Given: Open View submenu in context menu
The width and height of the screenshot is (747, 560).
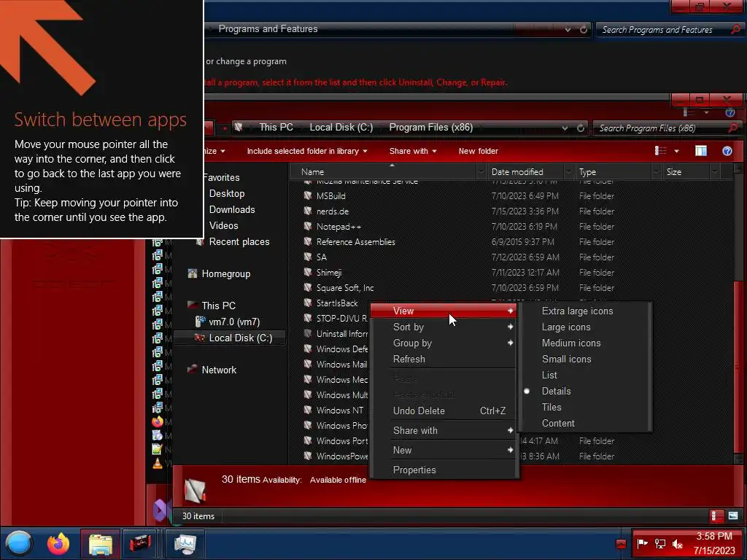Looking at the screenshot, I should pyautogui.click(x=444, y=311).
